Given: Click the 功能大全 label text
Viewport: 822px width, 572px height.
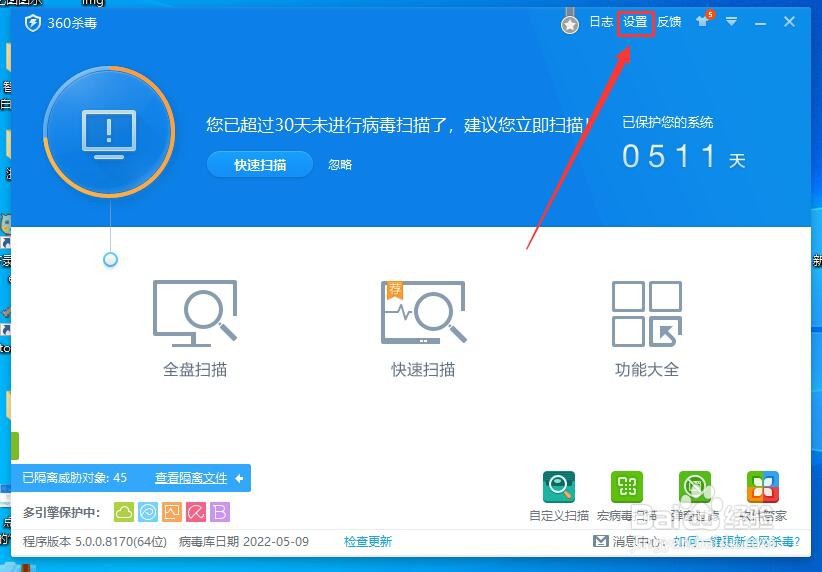Looking at the screenshot, I should pyautogui.click(x=647, y=370).
